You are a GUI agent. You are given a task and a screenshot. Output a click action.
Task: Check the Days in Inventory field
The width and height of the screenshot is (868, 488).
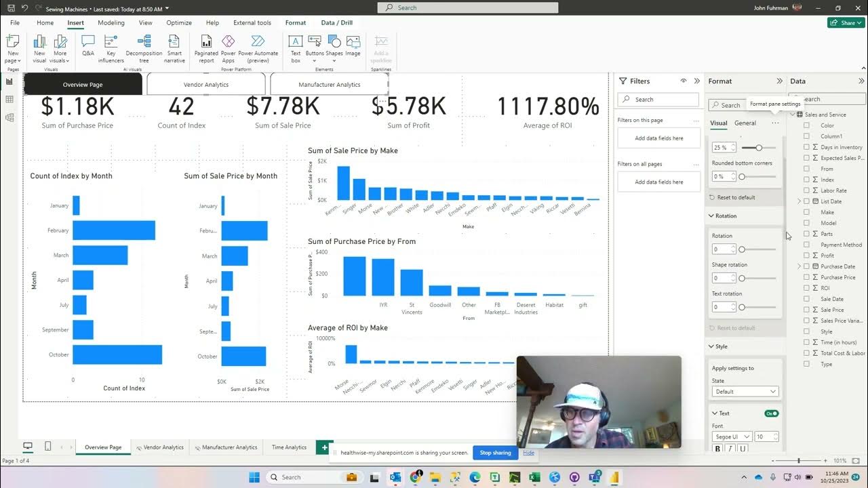point(806,147)
